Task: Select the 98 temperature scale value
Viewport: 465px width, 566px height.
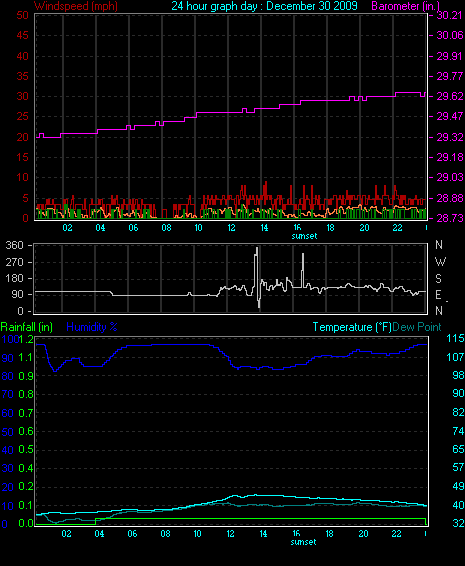Action: 458,375
